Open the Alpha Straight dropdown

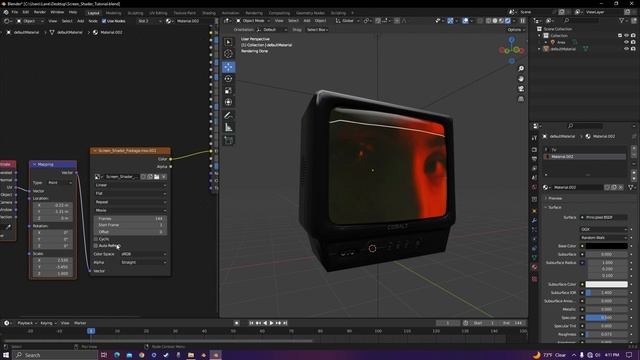(144, 262)
